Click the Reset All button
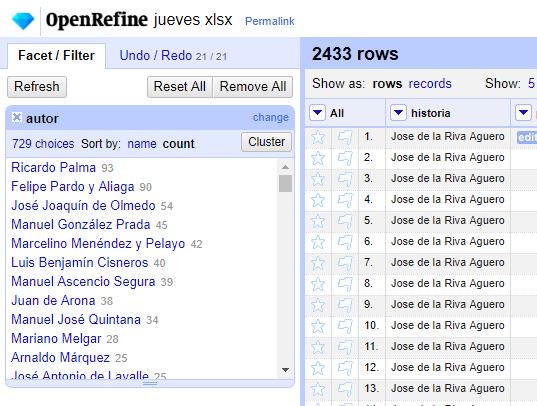This screenshot has height=406, width=537. pyautogui.click(x=180, y=86)
